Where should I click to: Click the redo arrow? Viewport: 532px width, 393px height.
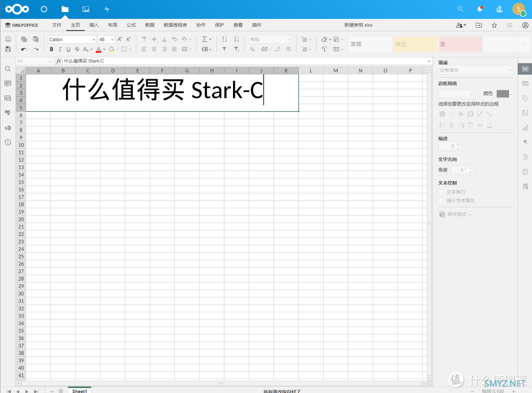(x=35, y=49)
